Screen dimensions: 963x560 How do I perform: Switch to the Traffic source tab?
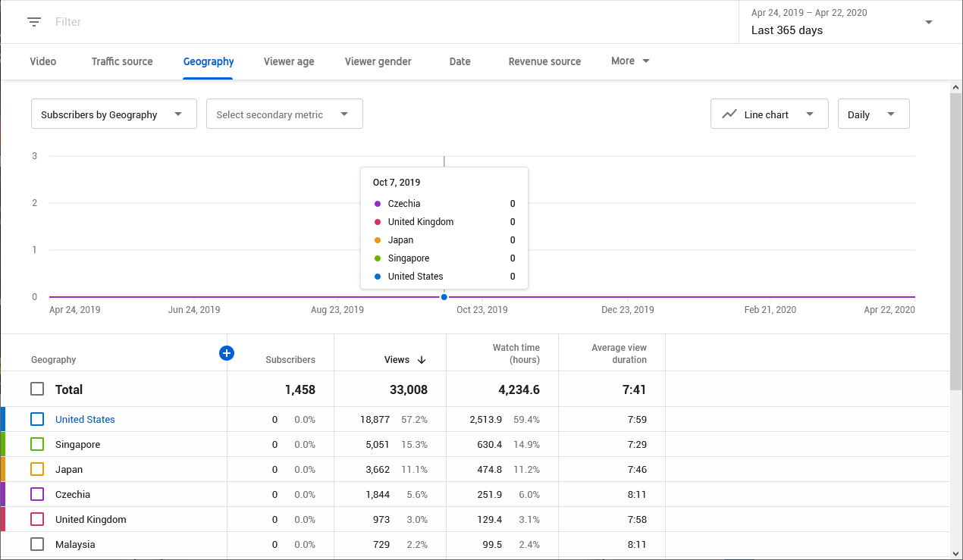tap(122, 61)
